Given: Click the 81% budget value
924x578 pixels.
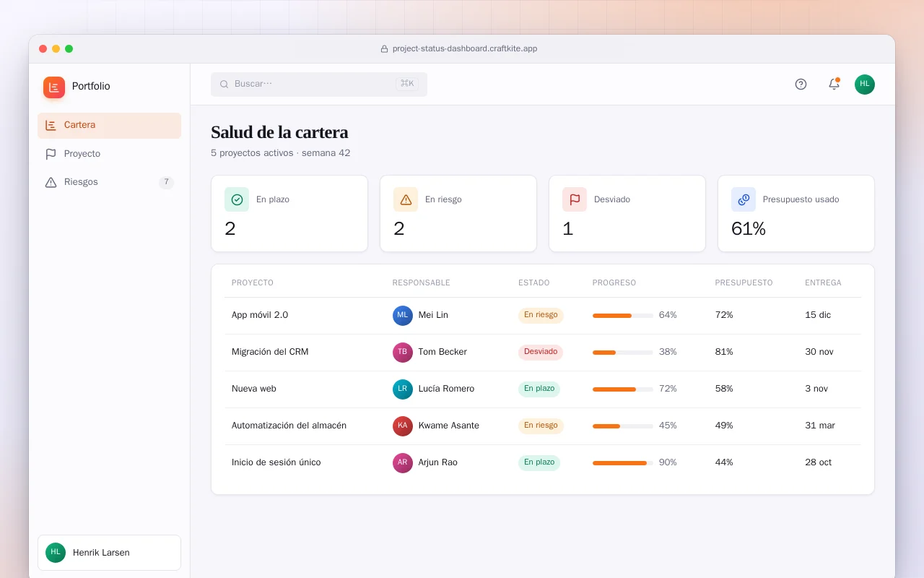Looking at the screenshot, I should [x=724, y=353].
